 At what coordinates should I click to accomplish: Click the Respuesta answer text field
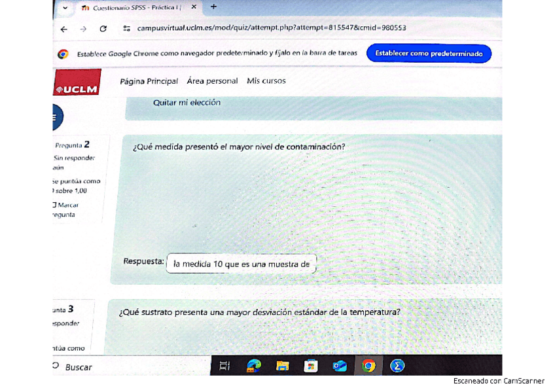click(241, 264)
